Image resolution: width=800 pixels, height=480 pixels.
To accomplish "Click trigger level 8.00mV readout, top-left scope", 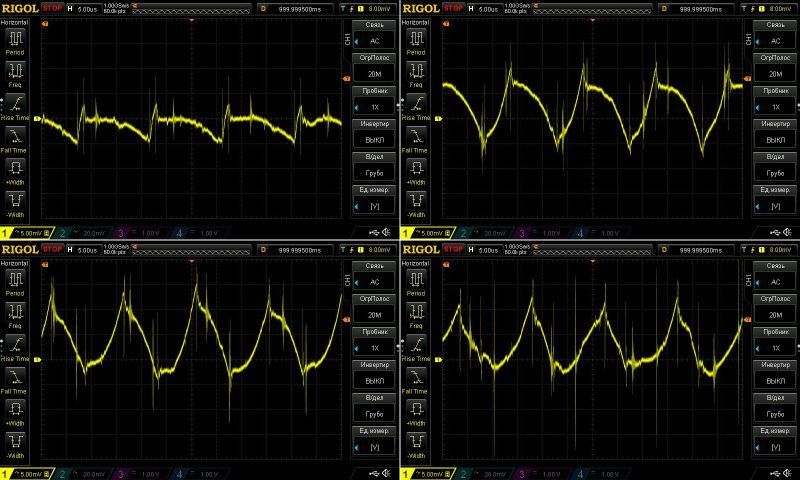I will point(378,8).
